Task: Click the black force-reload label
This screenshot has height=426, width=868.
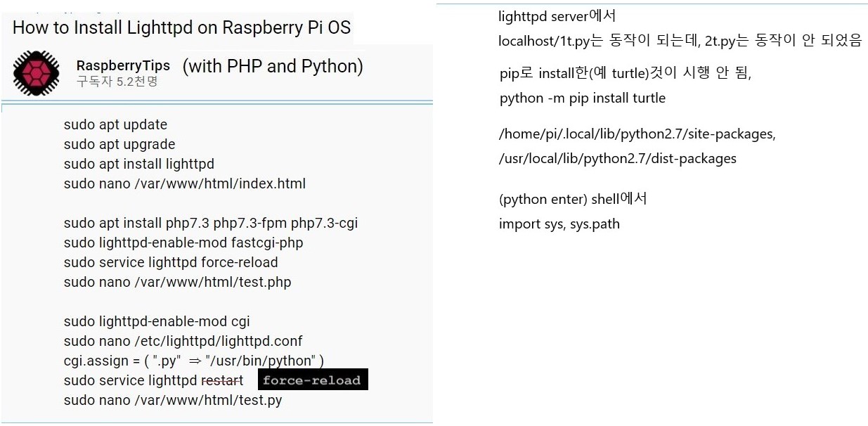Action: coord(311,380)
